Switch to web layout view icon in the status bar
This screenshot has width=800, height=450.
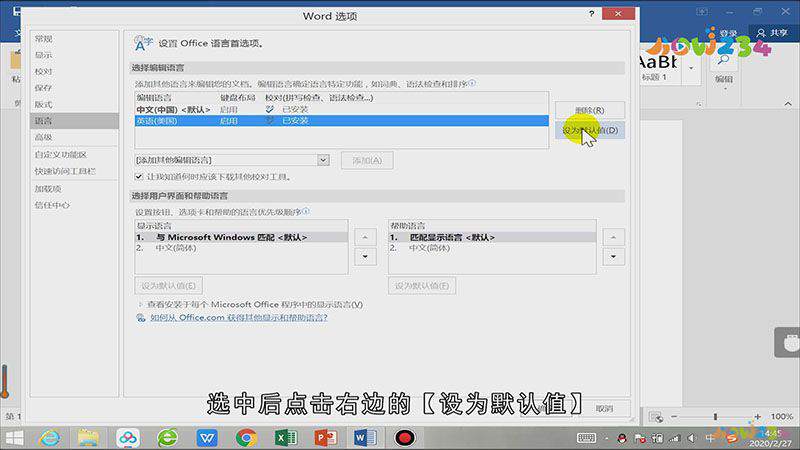point(656,417)
